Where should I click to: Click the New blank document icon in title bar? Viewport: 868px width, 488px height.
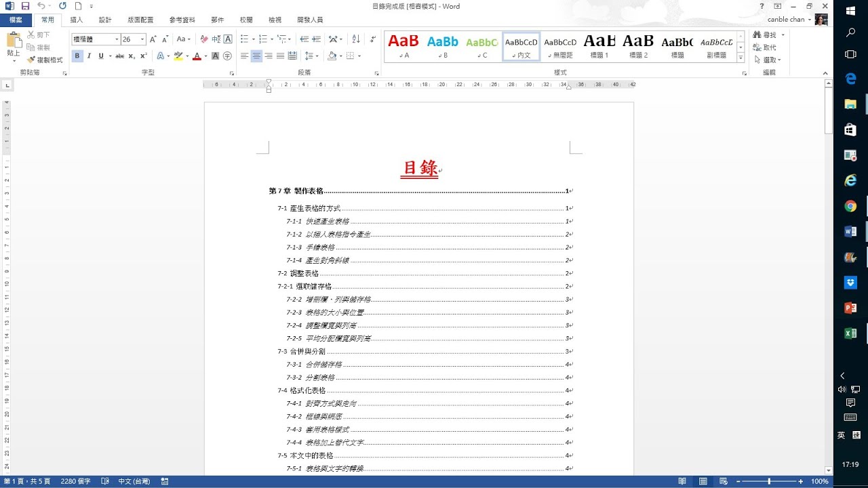point(79,6)
